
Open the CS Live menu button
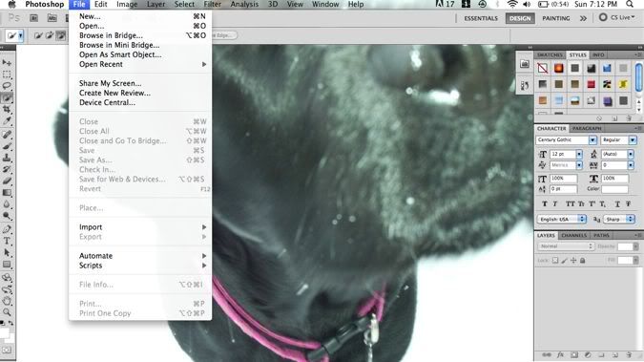pyautogui.click(x=616, y=17)
